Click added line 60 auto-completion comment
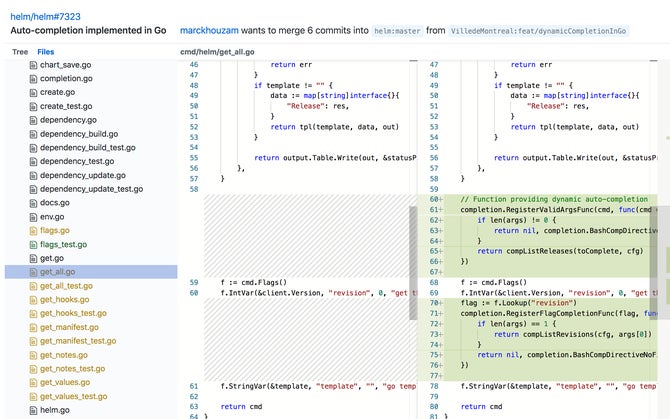The image size is (670, 419). point(554,199)
